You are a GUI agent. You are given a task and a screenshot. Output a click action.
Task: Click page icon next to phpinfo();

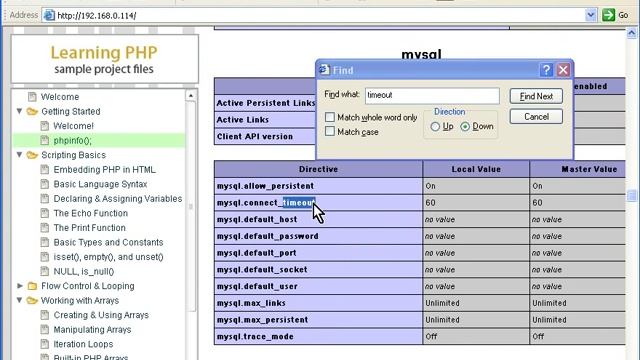44,140
